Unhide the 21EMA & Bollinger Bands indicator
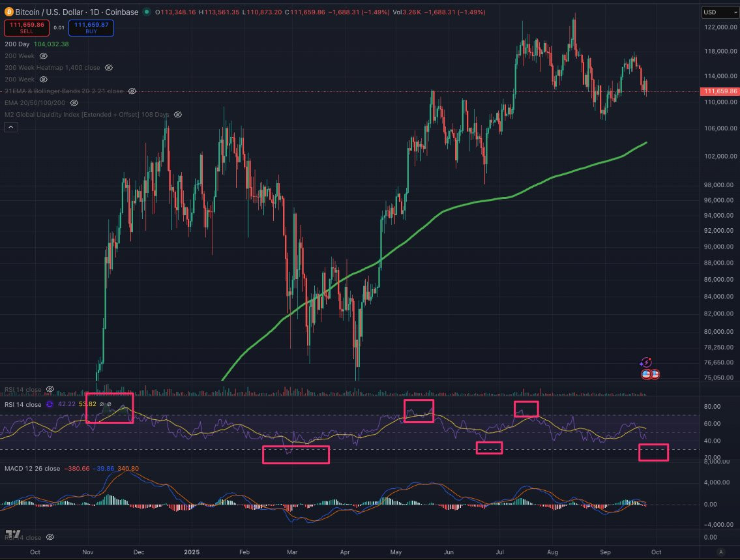This screenshot has height=560, width=740. 132,91
